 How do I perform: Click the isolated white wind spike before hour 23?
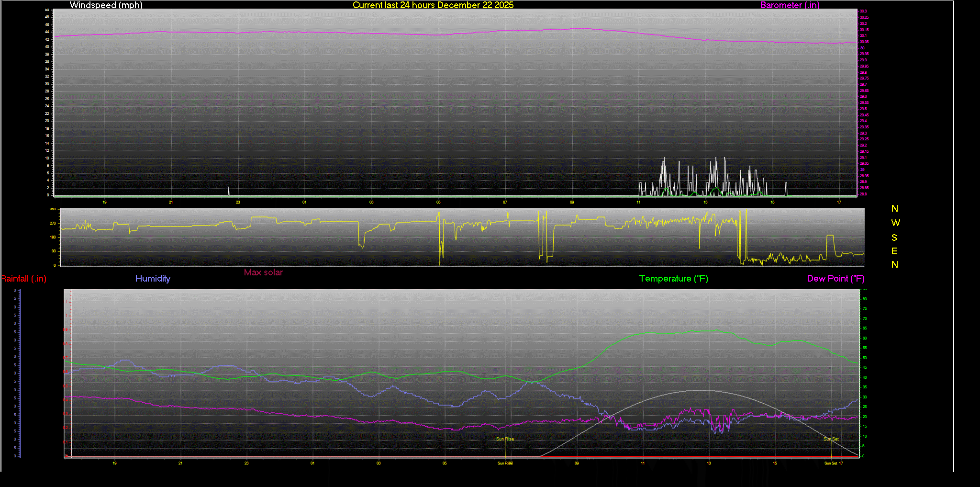tap(229, 191)
